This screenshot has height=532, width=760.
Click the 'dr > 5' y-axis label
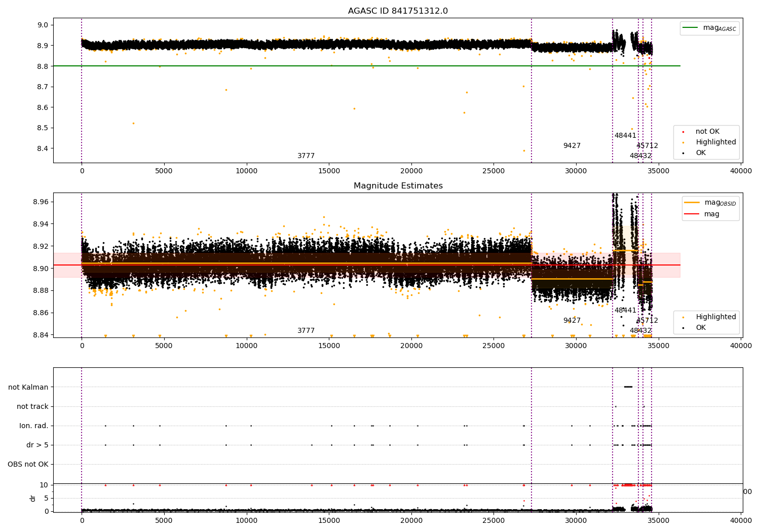[x=37, y=445]
